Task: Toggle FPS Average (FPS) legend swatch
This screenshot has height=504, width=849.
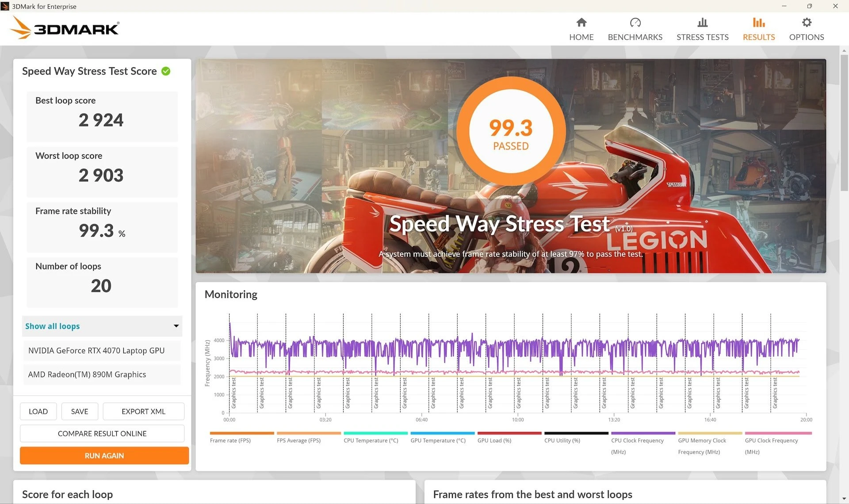Action: point(309,433)
